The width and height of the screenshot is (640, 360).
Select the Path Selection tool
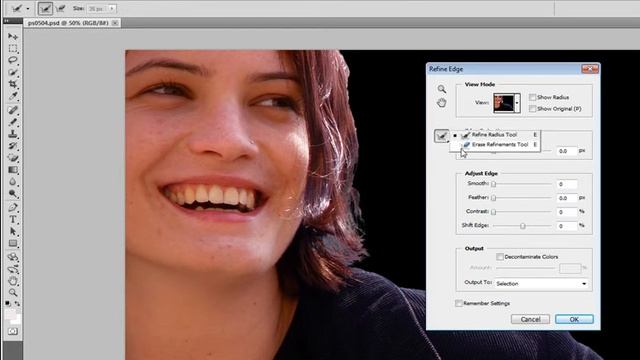[13, 231]
